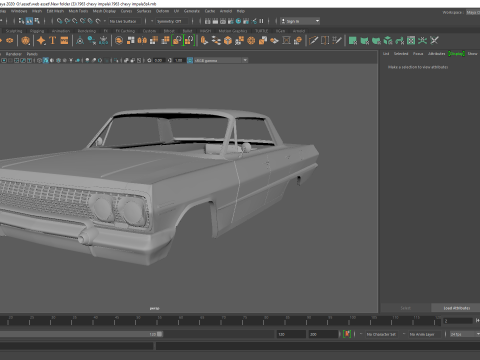Screen dimensions: 480x360
Task: Open the Sign In dropdown
Action: pos(300,21)
